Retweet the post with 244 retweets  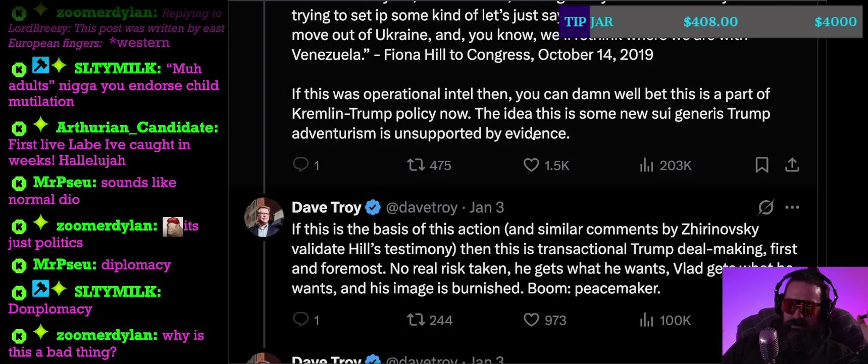point(416,320)
